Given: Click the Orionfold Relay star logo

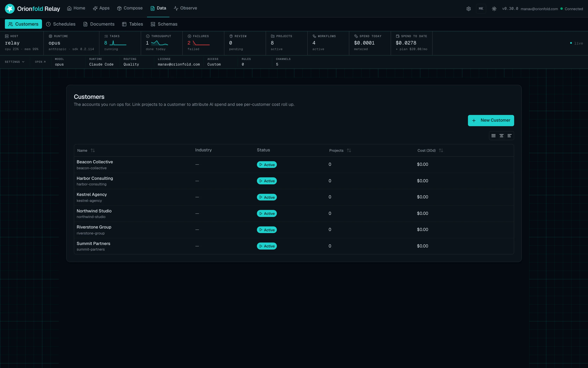Looking at the screenshot, I should tap(10, 9).
